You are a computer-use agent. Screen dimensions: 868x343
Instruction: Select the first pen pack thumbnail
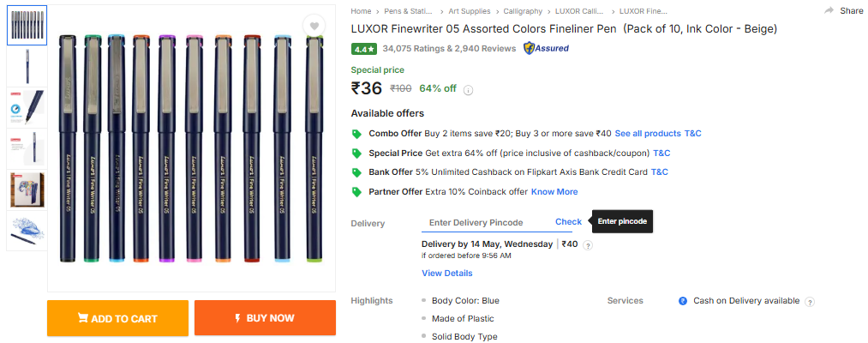(27, 24)
